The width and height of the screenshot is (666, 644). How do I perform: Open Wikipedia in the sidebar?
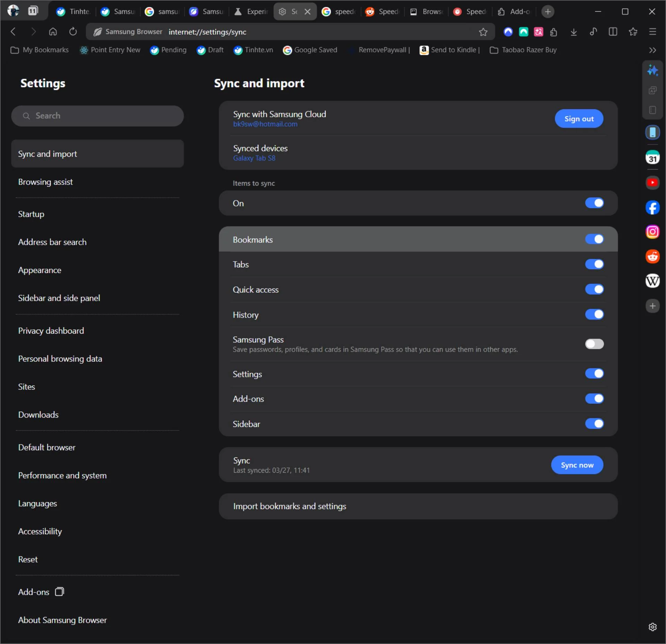point(652,281)
